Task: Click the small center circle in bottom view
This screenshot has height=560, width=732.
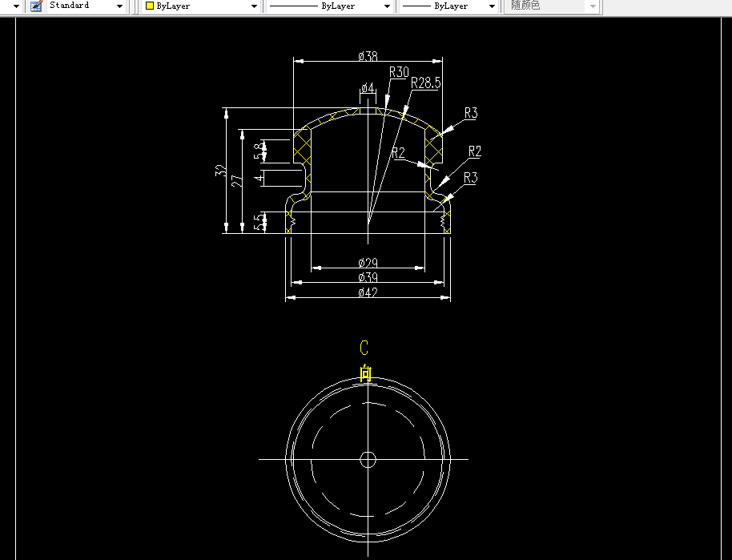Action: pos(368,460)
